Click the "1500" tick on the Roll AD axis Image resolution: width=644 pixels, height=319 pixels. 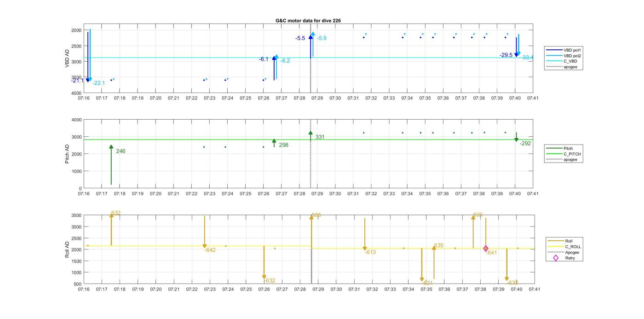point(77,261)
